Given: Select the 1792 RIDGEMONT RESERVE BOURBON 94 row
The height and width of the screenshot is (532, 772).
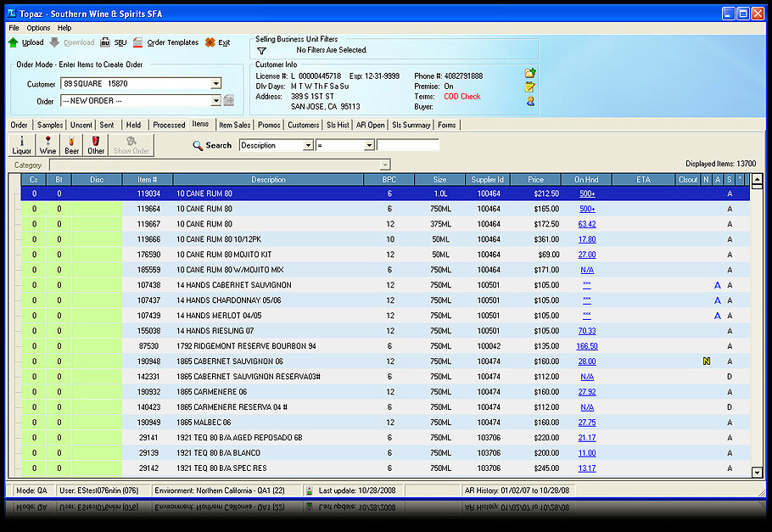Looking at the screenshot, I should (x=385, y=346).
